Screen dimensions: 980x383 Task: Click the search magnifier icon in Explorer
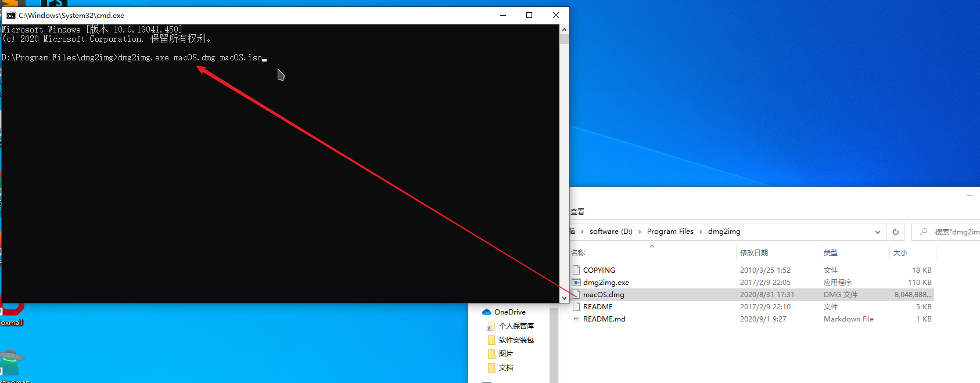(x=924, y=232)
